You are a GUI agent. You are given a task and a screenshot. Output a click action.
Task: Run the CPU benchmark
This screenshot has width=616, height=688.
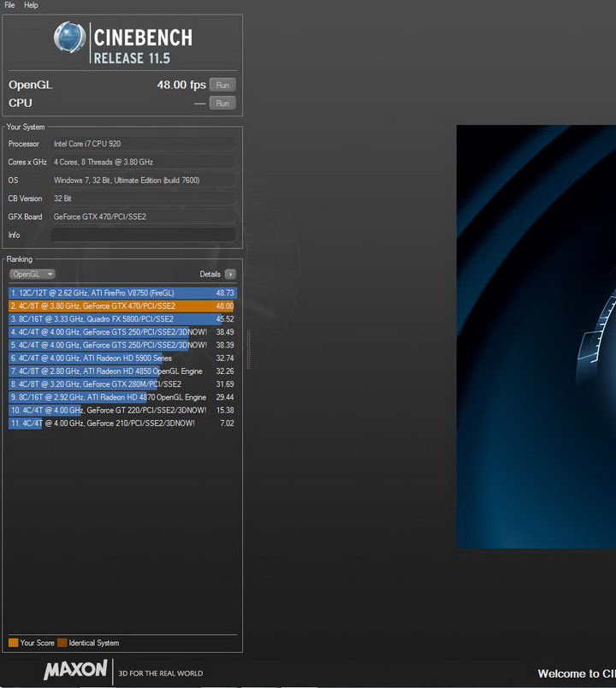click(x=222, y=103)
